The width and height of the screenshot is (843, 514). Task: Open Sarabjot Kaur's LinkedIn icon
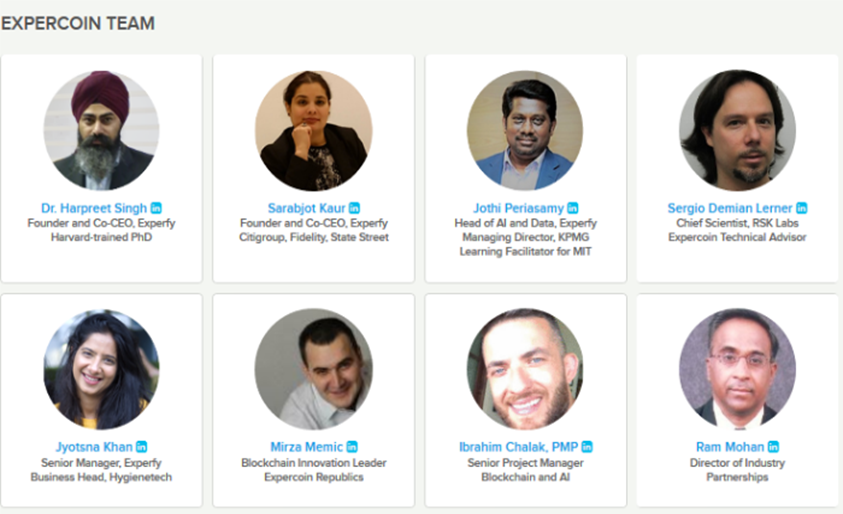coord(354,208)
